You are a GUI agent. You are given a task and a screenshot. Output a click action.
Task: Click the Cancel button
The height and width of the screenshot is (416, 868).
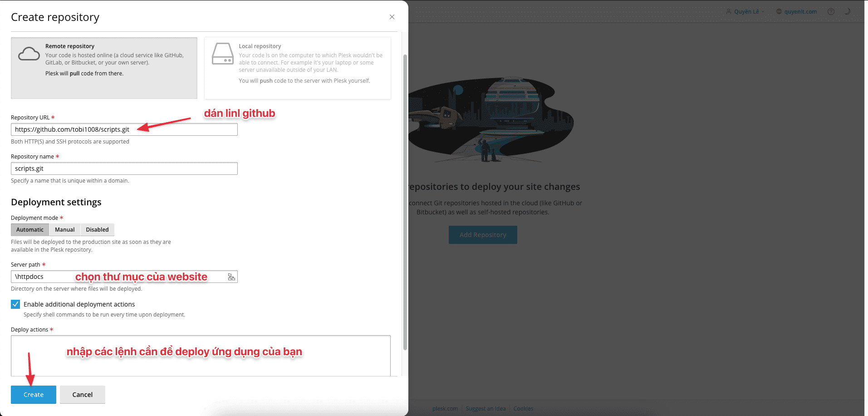(83, 395)
